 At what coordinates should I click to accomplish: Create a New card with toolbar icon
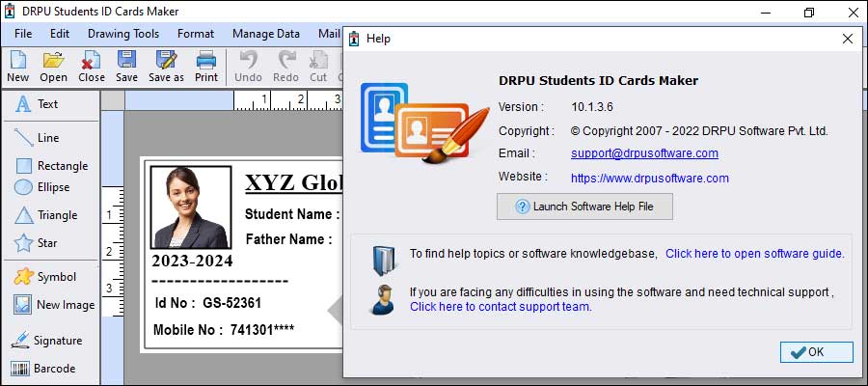point(17,67)
